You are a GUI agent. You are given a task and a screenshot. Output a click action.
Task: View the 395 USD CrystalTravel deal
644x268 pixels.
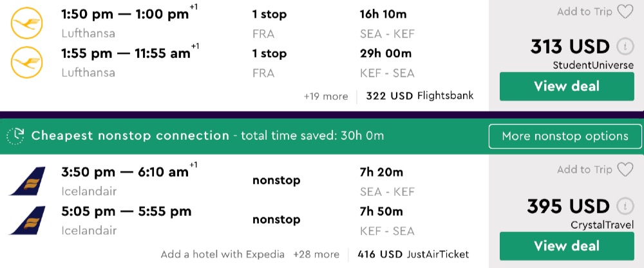[x=566, y=245]
